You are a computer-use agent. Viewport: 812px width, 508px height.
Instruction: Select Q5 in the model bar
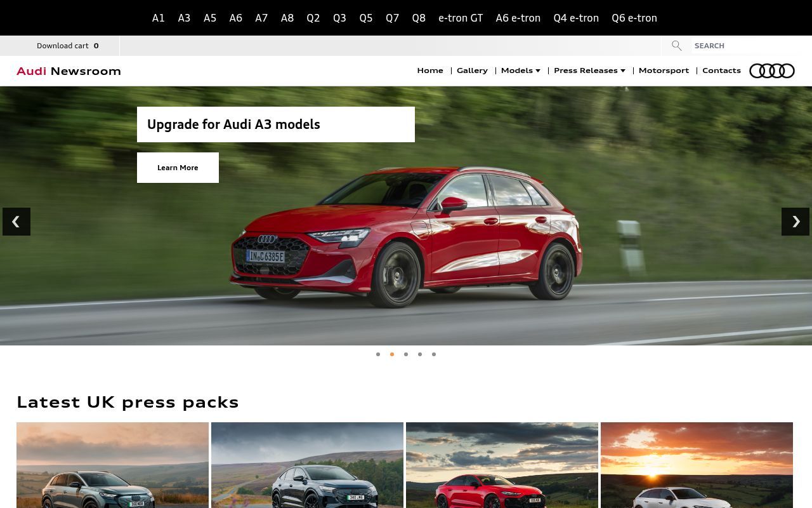[366, 18]
